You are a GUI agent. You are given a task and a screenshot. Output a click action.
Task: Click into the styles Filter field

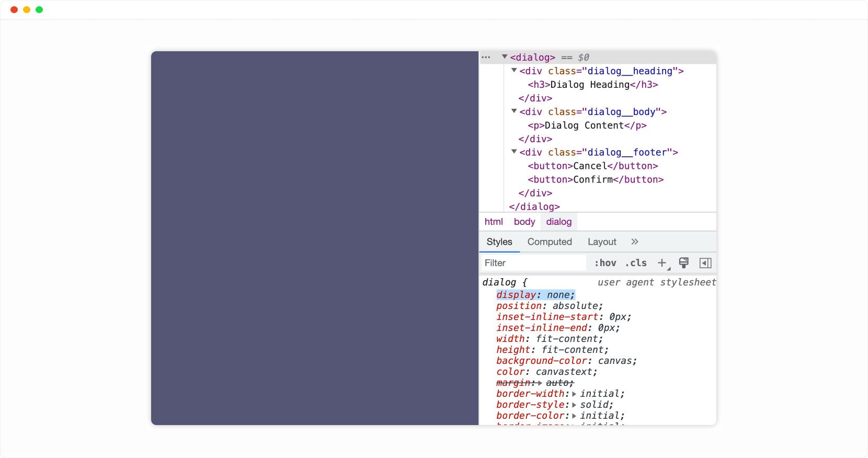pos(533,263)
